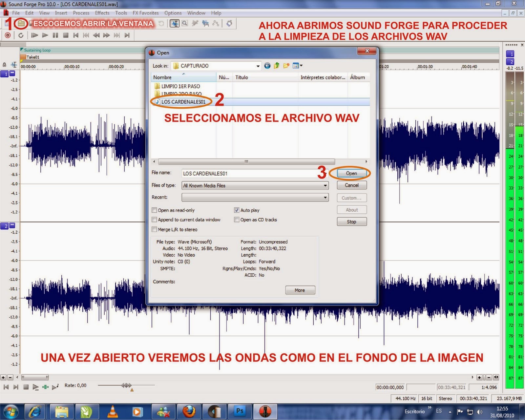Image resolution: width=525 pixels, height=420 pixels.
Task: Open Photoshop from the taskbar
Action: pos(240,411)
